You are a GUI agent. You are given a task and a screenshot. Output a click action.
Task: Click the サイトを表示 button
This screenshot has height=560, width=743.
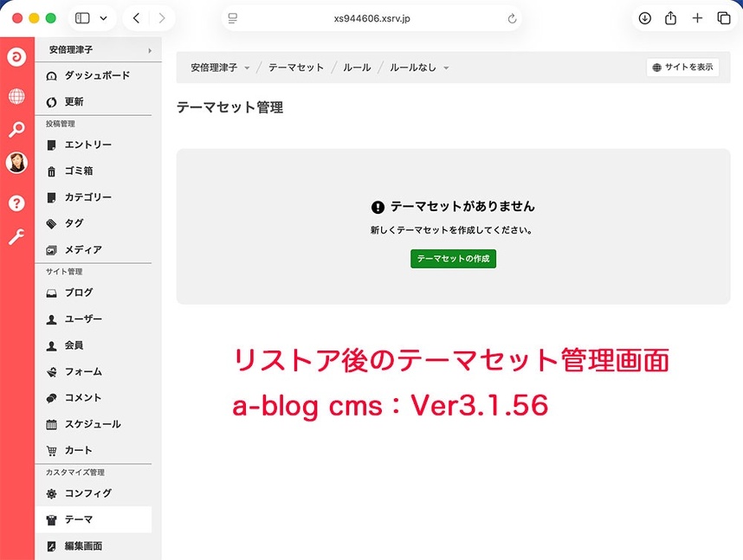point(682,68)
